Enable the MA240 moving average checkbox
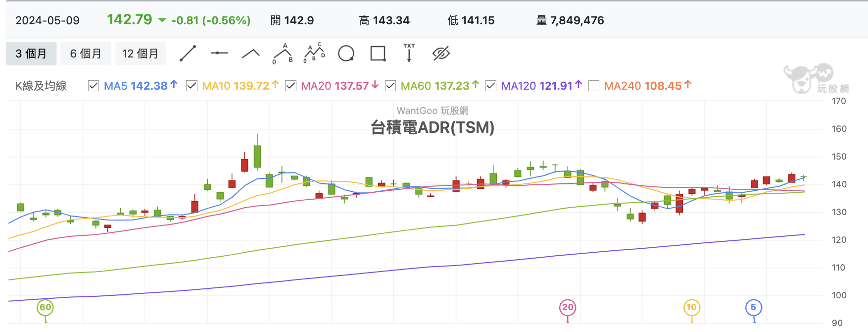The image size is (868, 332). [594, 86]
